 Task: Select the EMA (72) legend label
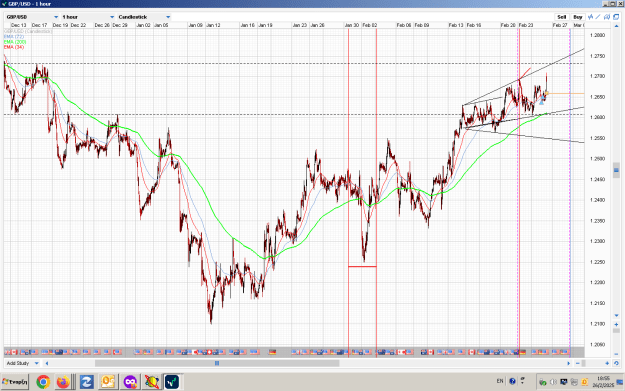(14, 37)
